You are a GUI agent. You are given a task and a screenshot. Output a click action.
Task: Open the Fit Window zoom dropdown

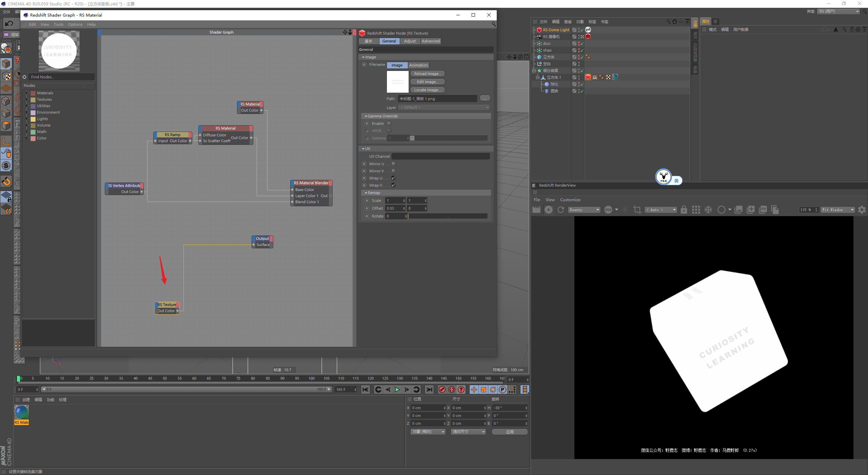pyautogui.click(x=837, y=210)
